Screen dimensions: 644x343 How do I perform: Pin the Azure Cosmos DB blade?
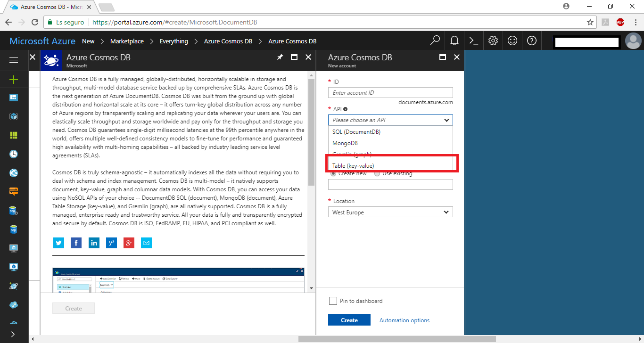tap(280, 57)
